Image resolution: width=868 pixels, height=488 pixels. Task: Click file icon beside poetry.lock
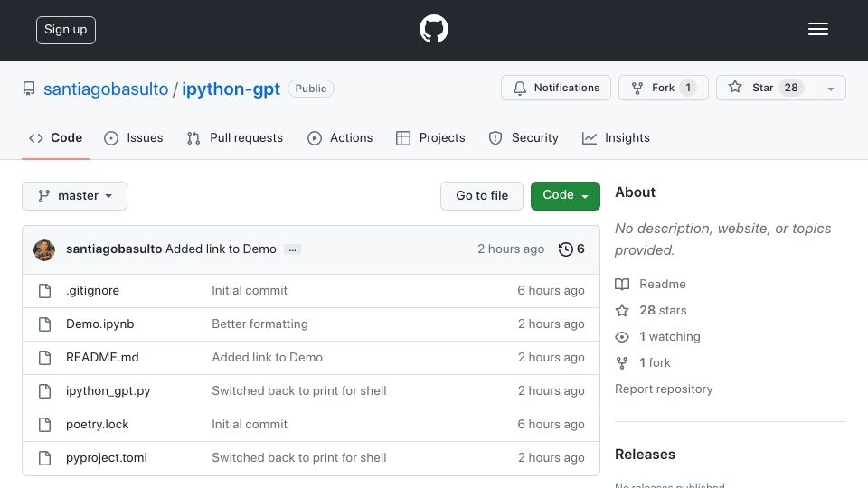(x=45, y=425)
